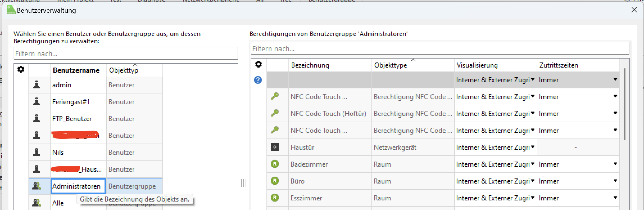Sort users by the Benutzername column header

pyautogui.click(x=76, y=70)
